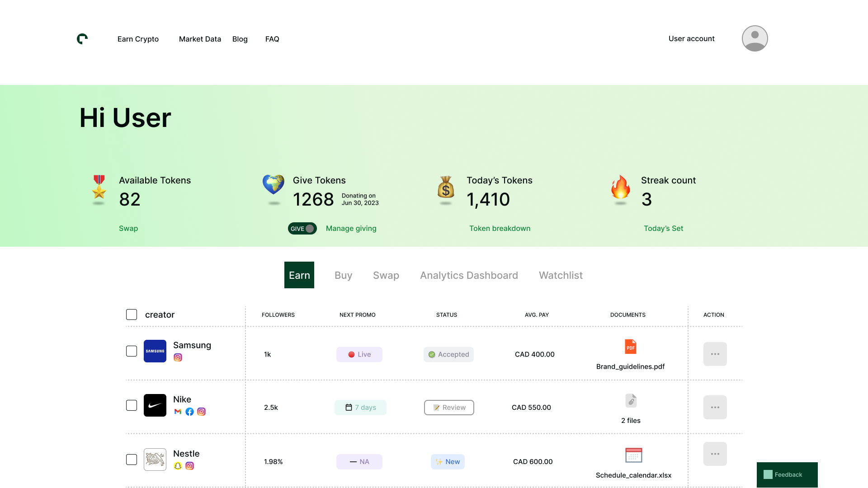Click the Feedback button
This screenshot has width=868, height=488.
pos(787,474)
